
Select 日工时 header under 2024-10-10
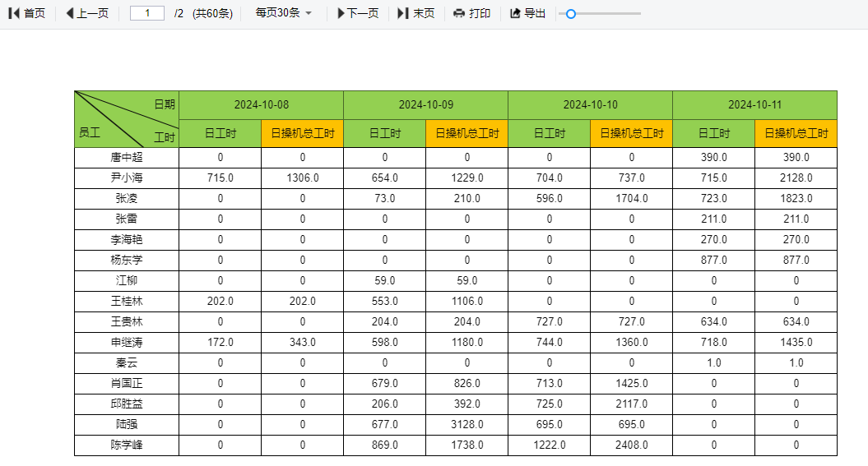[549, 133]
